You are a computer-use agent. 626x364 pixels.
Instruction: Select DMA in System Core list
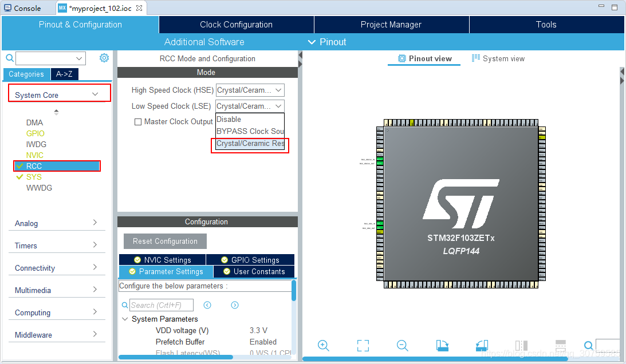pyautogui.click(x=34, y=122)
